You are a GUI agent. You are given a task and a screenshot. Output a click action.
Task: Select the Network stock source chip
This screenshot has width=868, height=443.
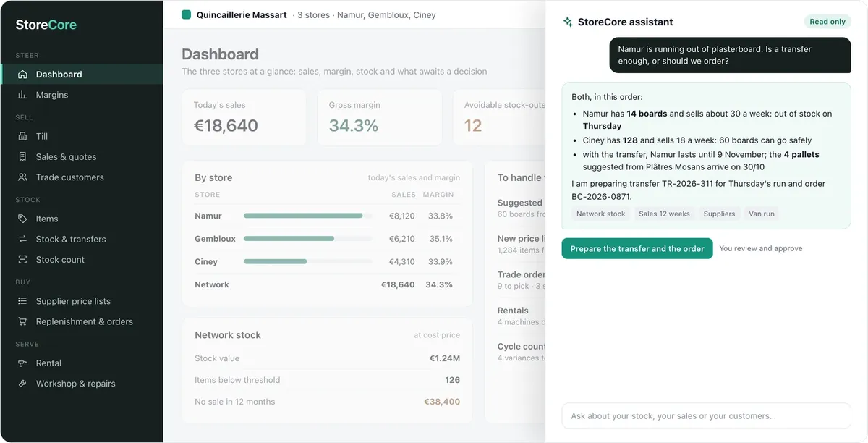click(601, 214)
